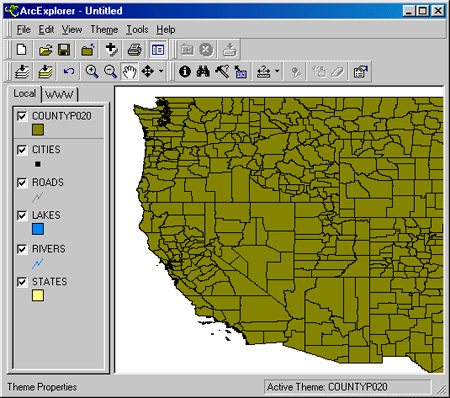Select the ROADS theme name
Viewport: 450px width, 398px height.
point(48,182)
